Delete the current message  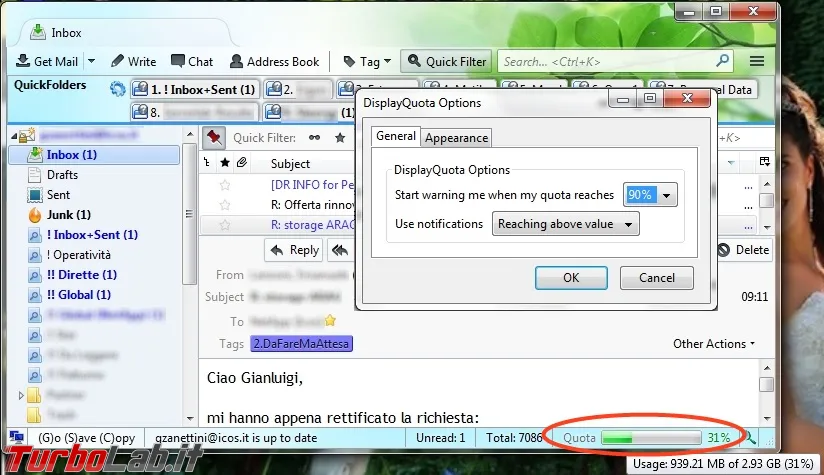pos(744,250)
